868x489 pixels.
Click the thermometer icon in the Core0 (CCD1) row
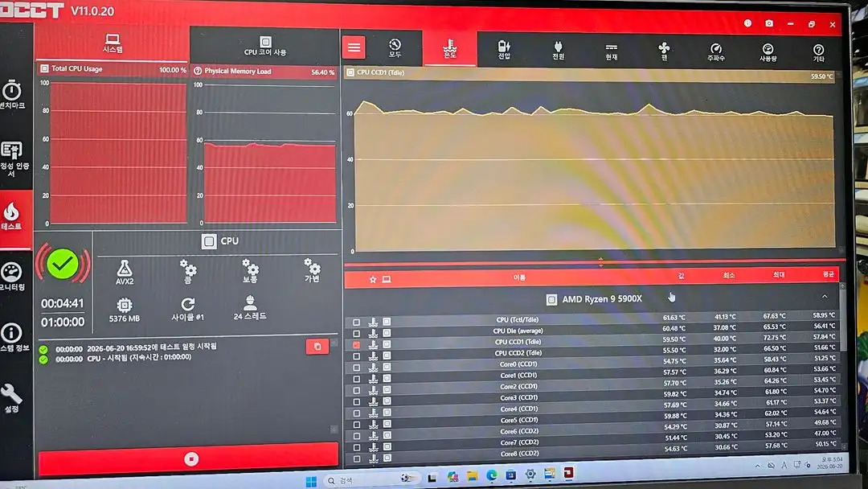[x=373, y=368]
